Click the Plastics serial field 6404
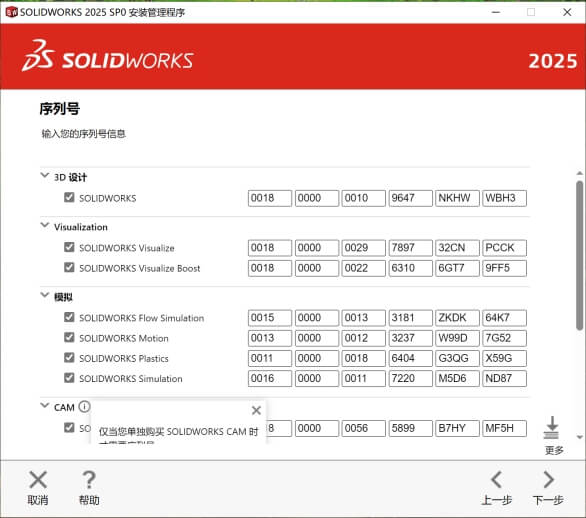The width and height of the screenshot is (586, 518). point(410,358)
